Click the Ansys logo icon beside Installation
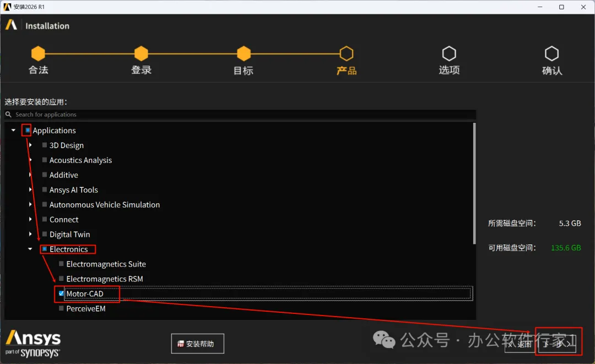Image resolution: width=595 pixels, height=364 pixels. point(12,25)
